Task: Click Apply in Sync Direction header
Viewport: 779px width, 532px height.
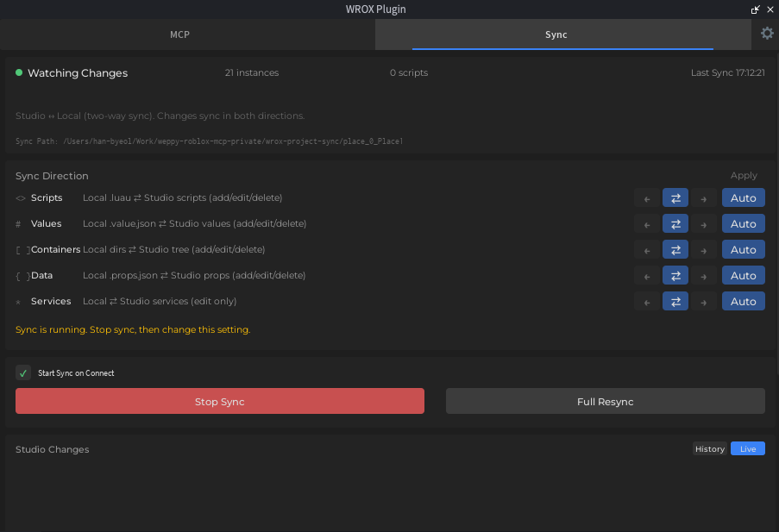Action: pos(743,175)
